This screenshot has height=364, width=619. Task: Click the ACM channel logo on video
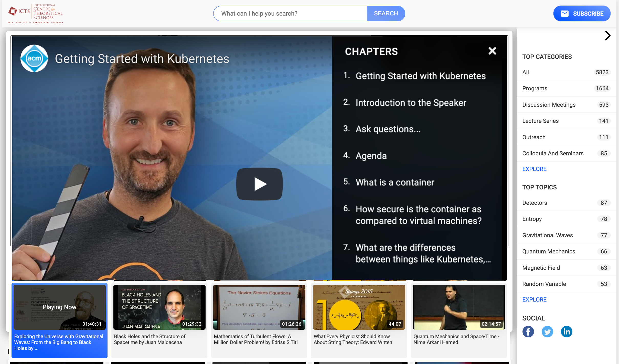point(34,59)
